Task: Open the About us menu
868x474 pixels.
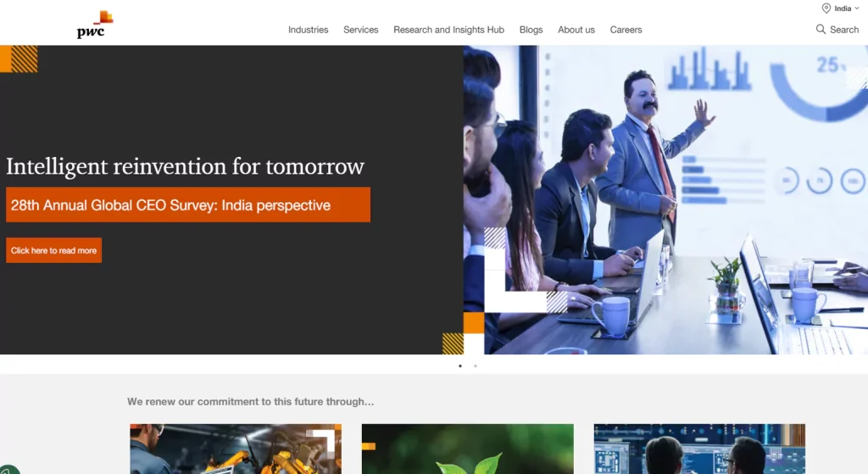Action: [x=576, y=30]
